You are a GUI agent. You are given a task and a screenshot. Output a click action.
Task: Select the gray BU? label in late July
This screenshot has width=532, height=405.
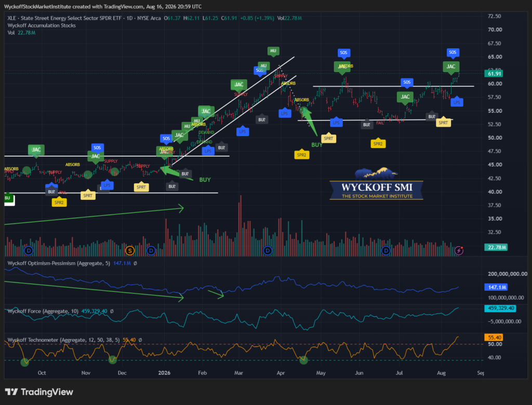point(432,117)
